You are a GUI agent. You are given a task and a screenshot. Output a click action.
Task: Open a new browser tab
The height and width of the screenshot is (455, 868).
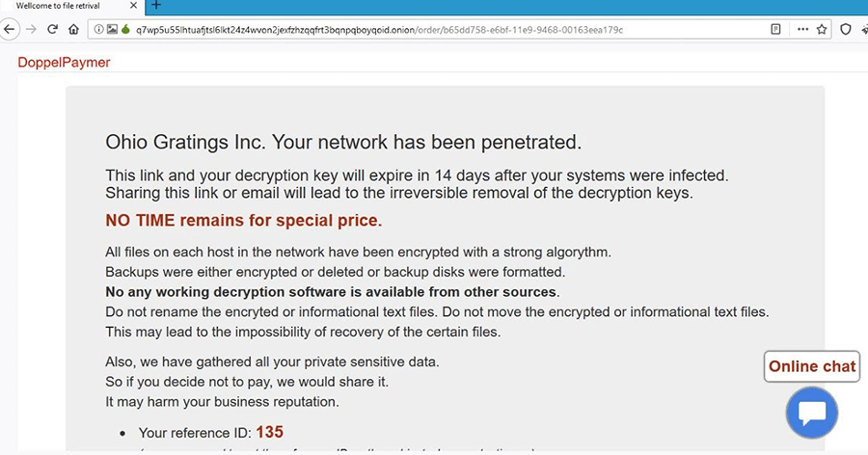(156, 6)
